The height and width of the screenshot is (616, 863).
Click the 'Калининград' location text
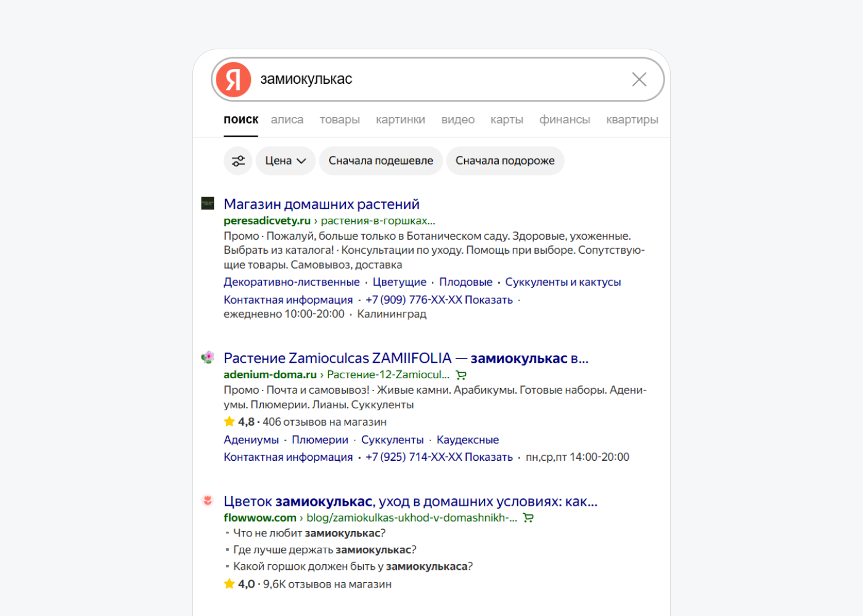click(392, 314)
